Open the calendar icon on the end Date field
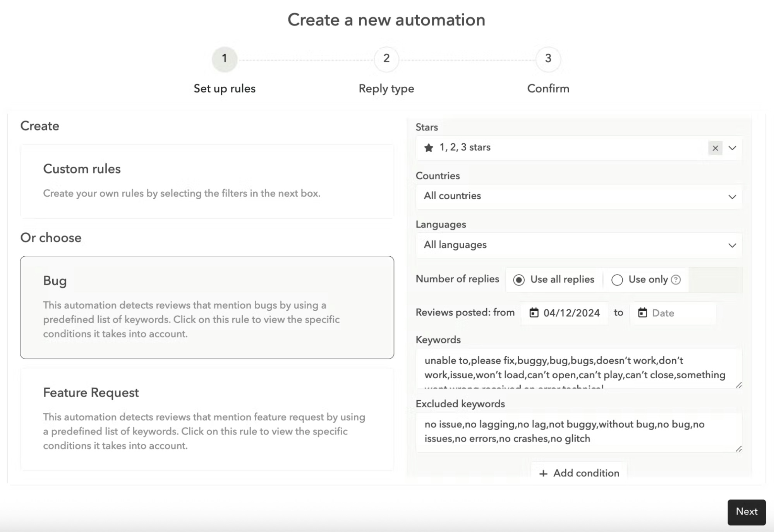Viewport: 774px width, 532px height. 643,313
